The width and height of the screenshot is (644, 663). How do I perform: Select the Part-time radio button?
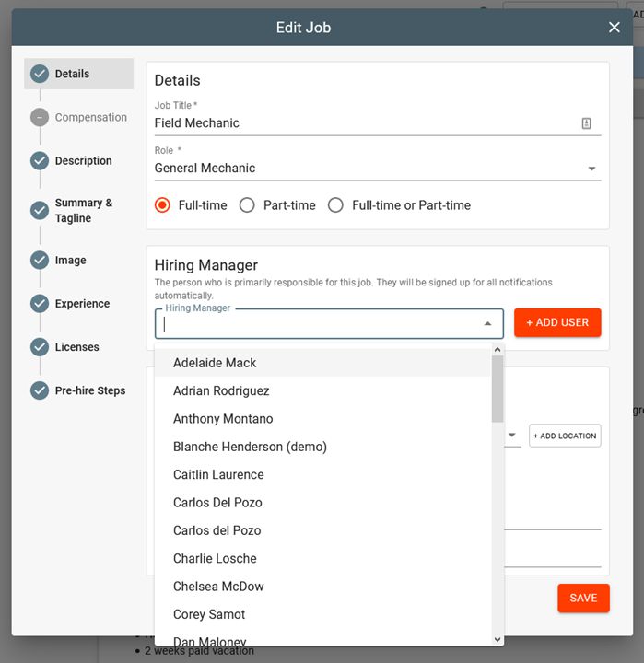[247, 205]
